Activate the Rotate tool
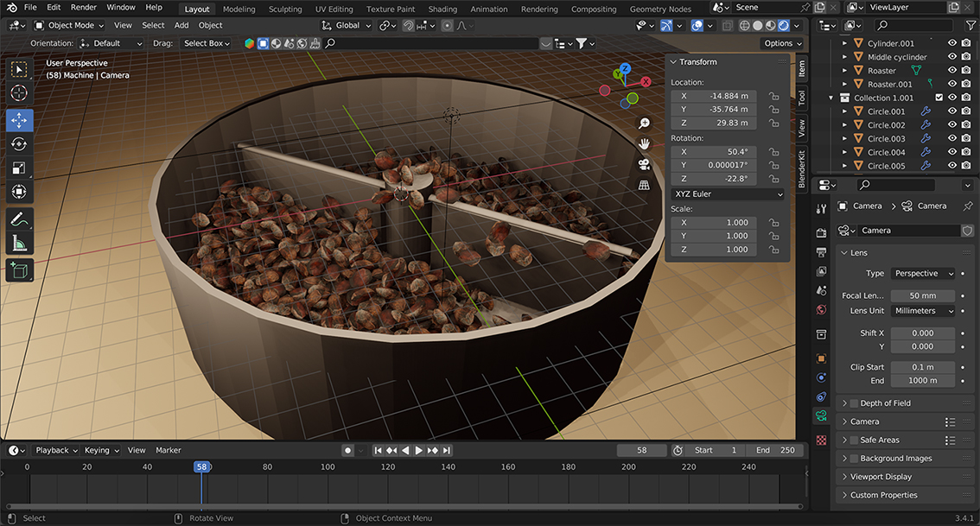This screenshot has height=526, width=980. 19,144
